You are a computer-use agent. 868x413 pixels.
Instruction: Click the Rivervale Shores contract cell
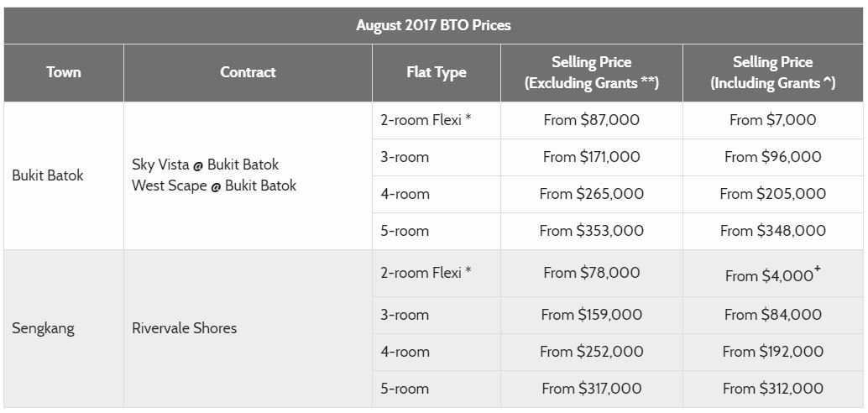(x=248, y=328)
